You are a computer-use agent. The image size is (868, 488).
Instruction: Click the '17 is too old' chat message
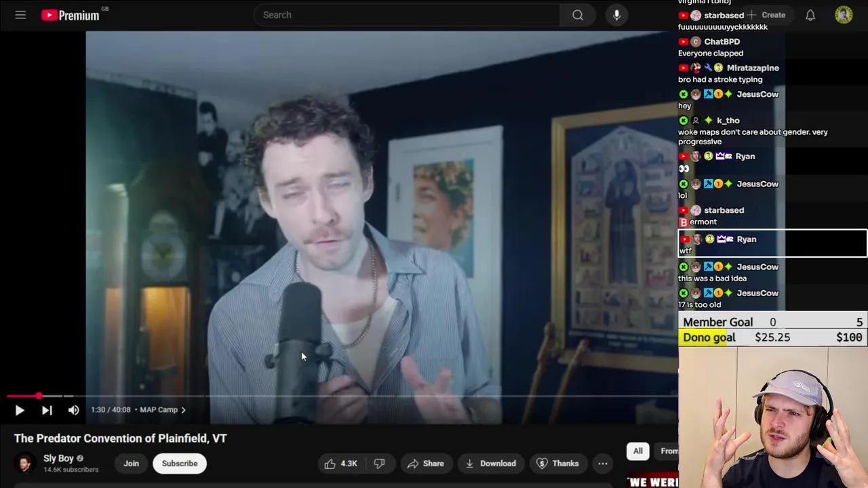coord(699,305)
